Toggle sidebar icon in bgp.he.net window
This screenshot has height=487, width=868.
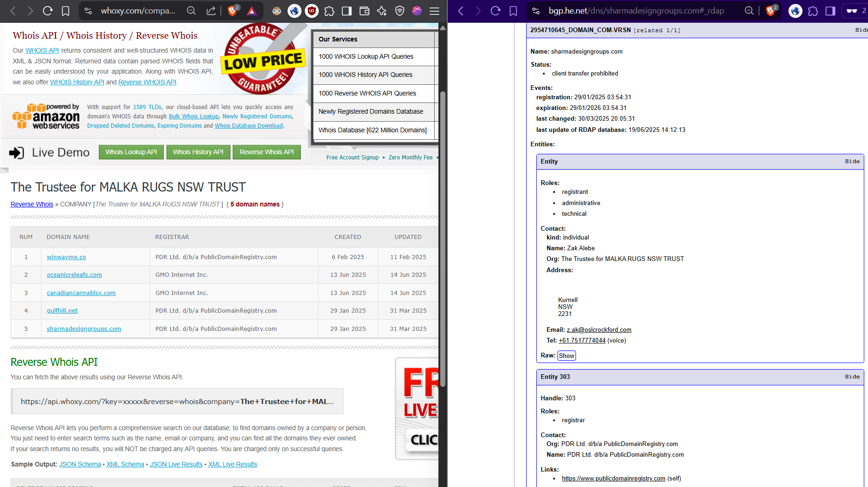point(830,11)
